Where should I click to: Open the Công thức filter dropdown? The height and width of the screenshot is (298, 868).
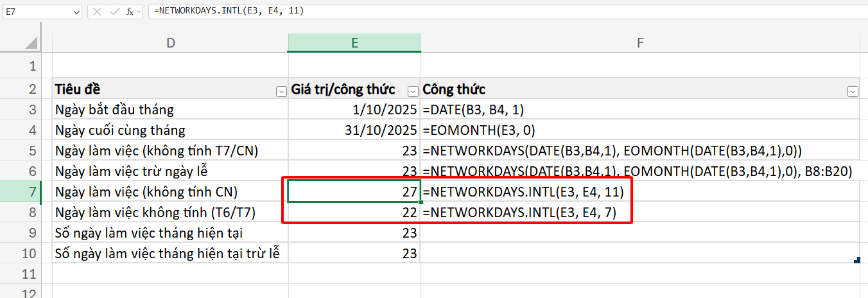pyautogui.click(x=853, y=91)
